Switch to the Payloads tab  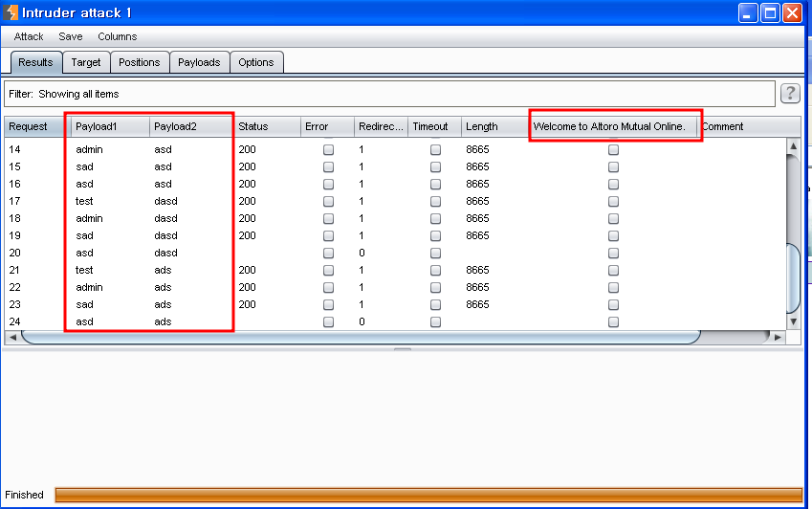pyautogui.click(x=199, y=62)
